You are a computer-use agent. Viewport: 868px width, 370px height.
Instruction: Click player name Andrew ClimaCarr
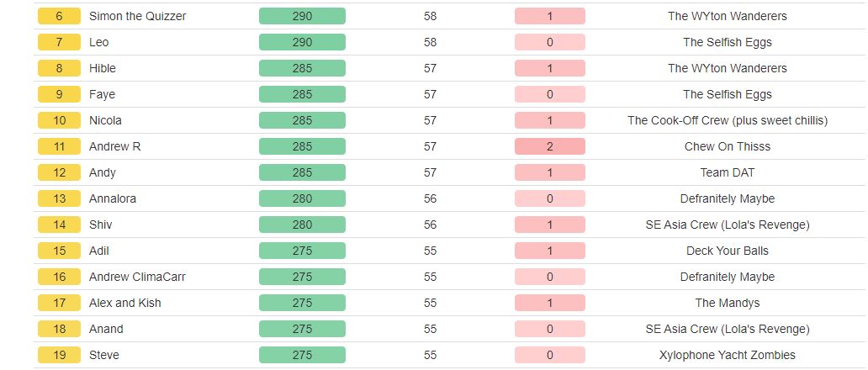[x=137, y=276]
